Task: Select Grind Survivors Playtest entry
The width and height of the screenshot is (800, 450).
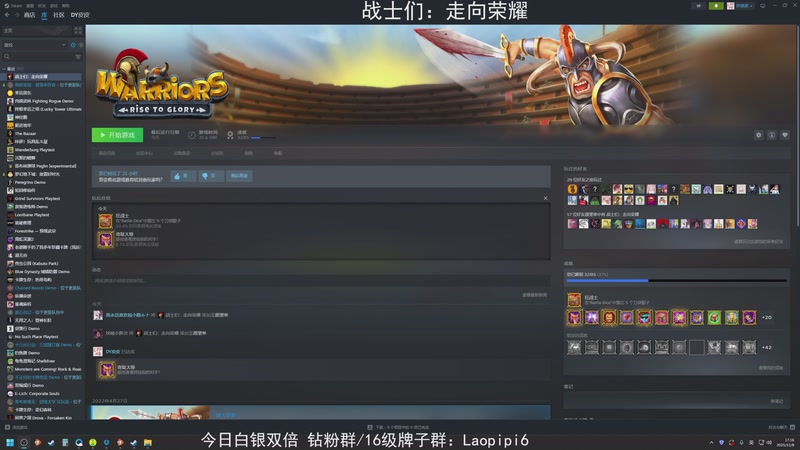Action: click(x=42, y=198)
